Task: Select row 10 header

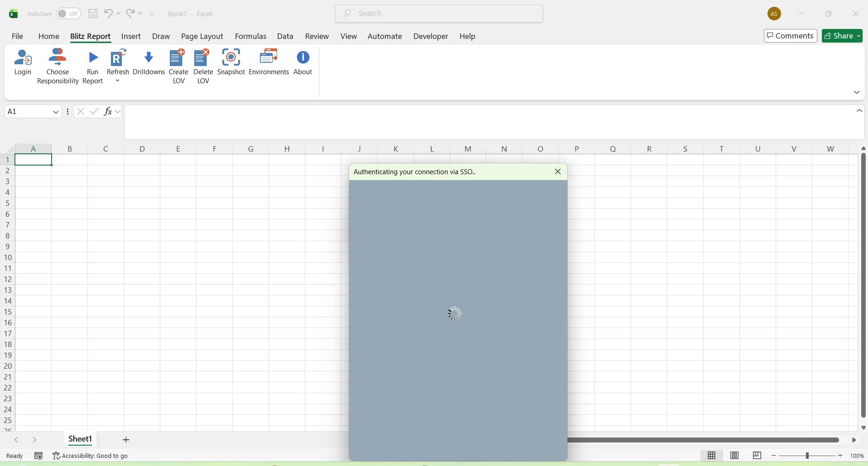Action: (8, 257)
